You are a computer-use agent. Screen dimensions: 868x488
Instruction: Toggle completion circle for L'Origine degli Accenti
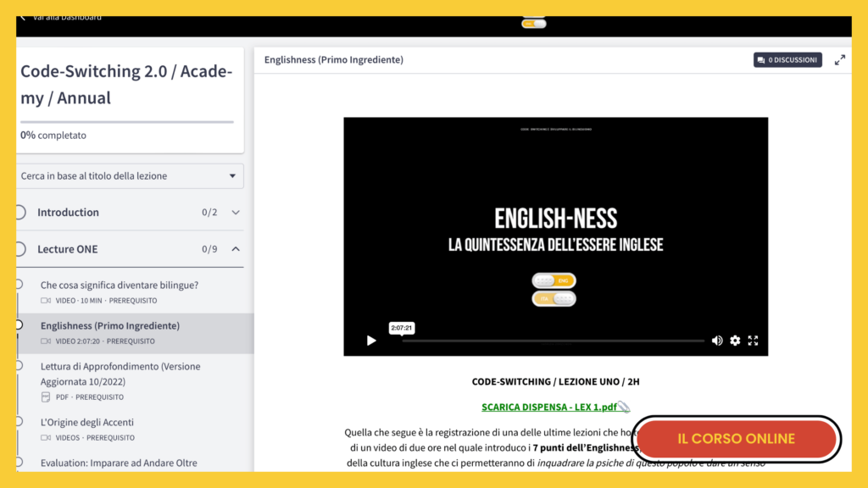19,422
